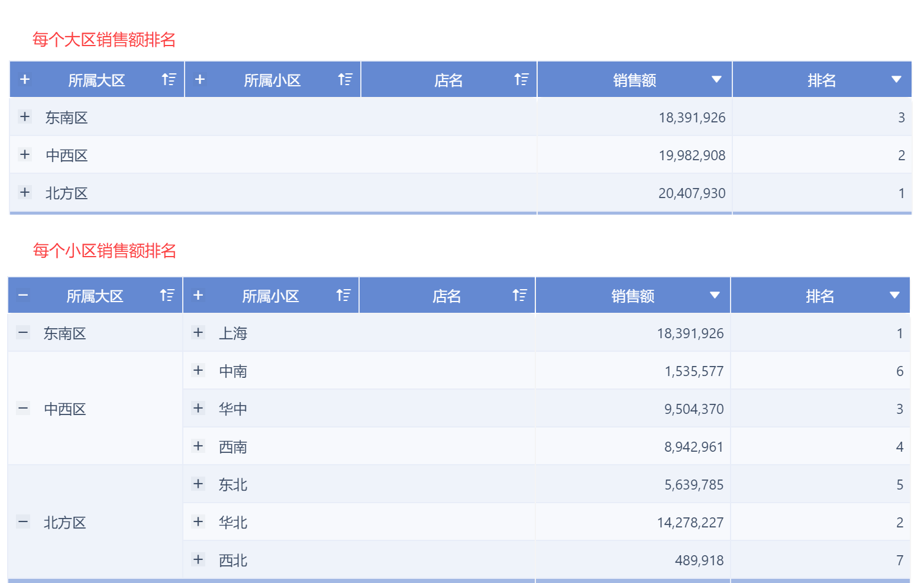
Task: Sort 所属大区 column in the top table
Action: tap(169, 79)
